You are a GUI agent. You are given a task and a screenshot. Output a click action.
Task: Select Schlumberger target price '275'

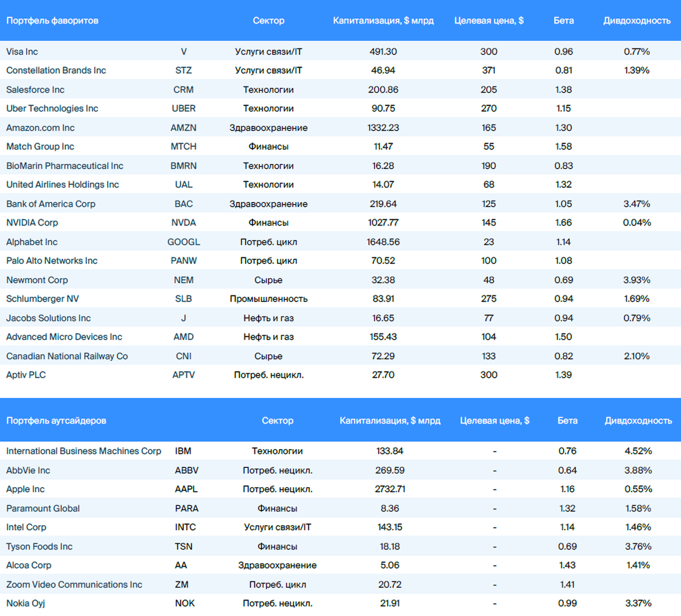489,298
